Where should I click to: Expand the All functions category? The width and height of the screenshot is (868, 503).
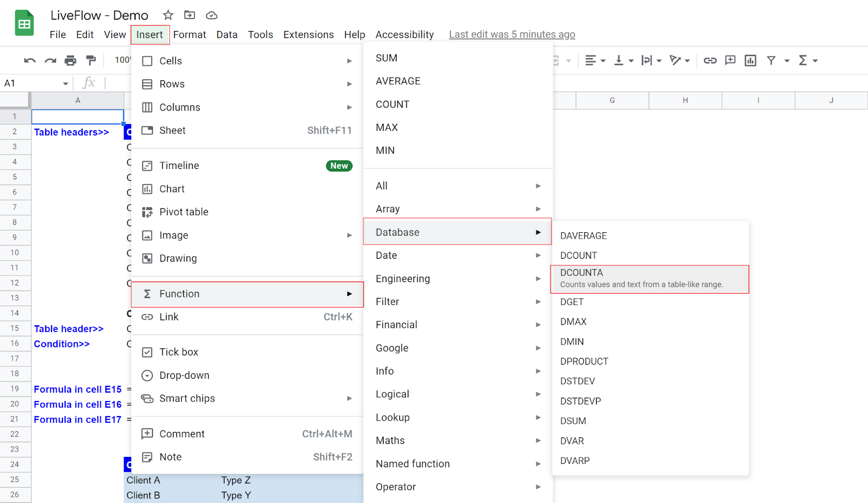[458, 186]
